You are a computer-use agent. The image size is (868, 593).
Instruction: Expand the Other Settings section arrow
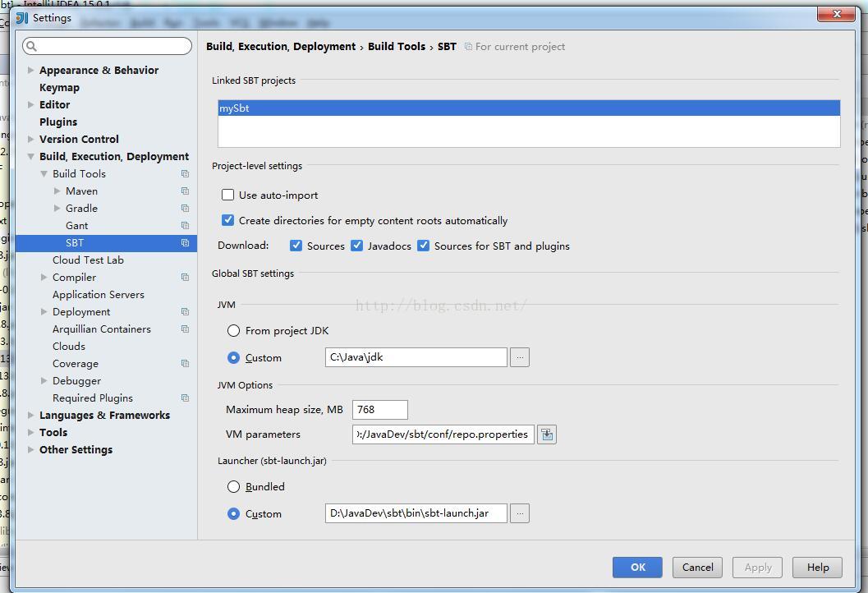[31, 449]
